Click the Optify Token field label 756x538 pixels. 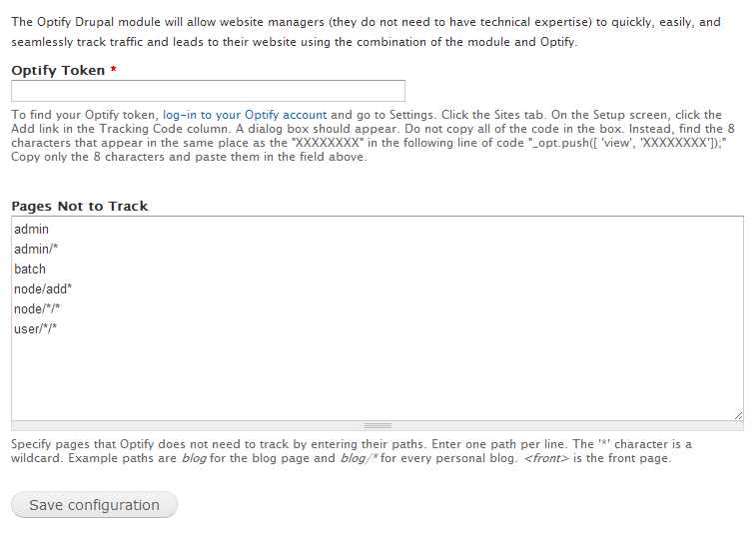58,71
